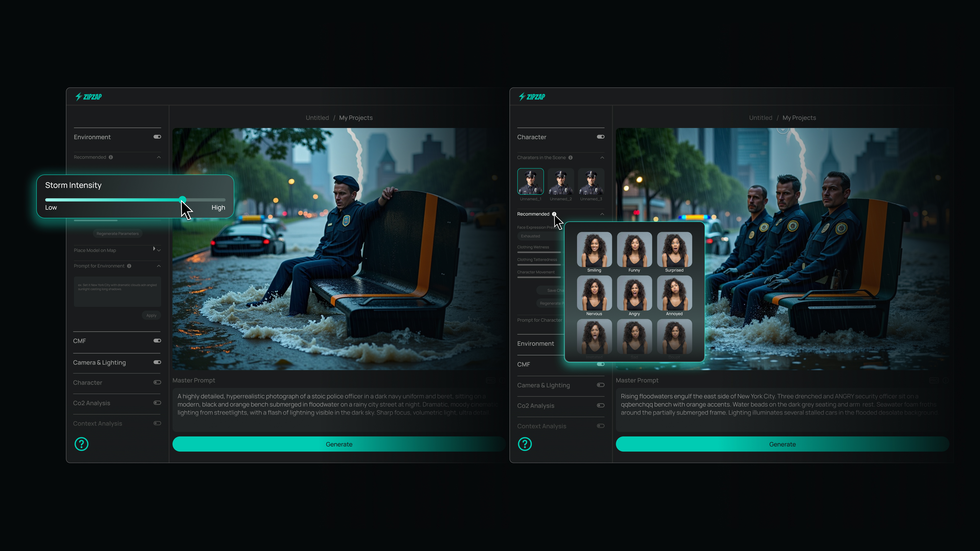Click info icon beside Prompt for Environment

(129, 266)
